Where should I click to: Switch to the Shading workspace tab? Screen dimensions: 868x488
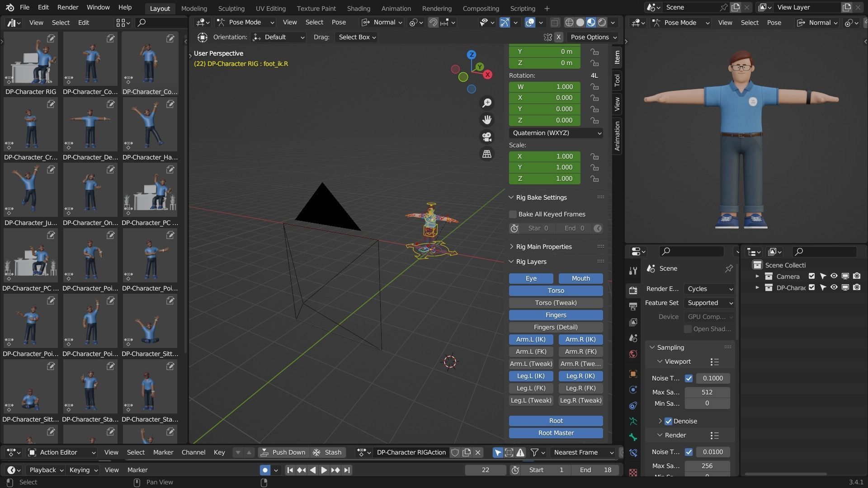coord(358,8)
